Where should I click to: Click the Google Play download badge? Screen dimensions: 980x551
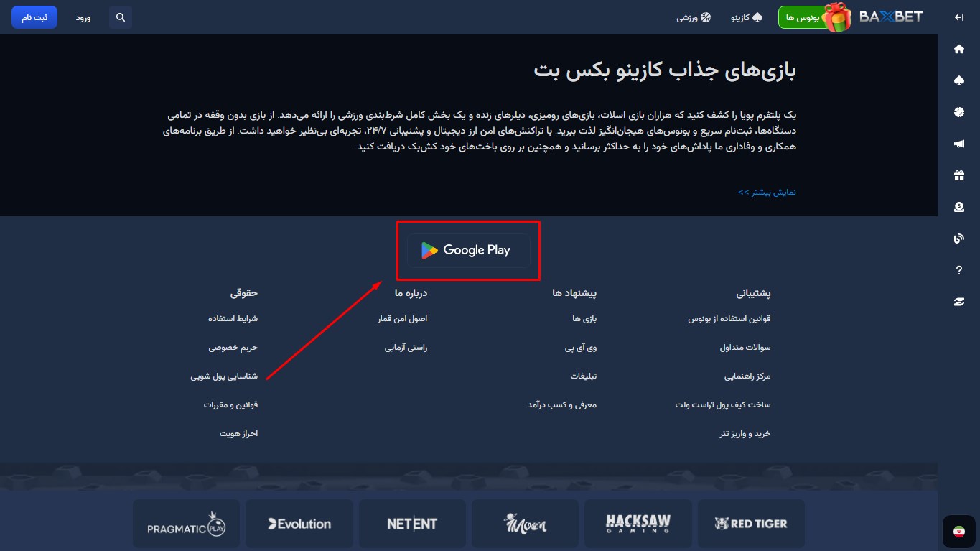(x=468, y=251)
